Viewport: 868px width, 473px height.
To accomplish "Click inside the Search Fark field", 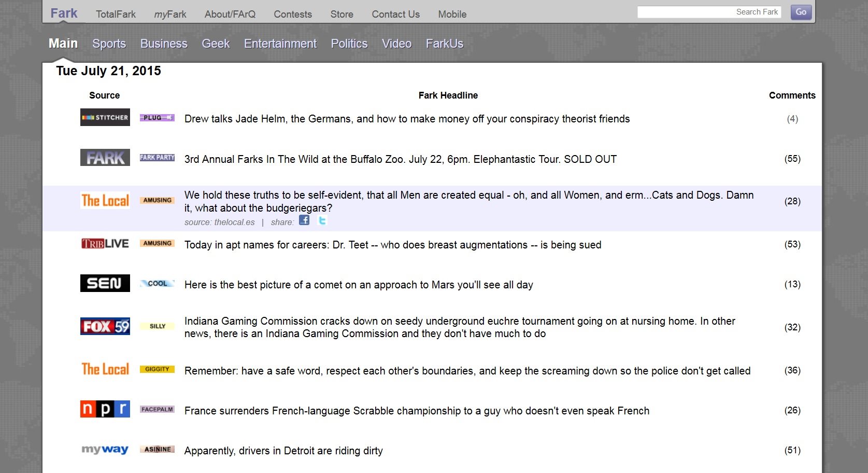I will point(709,11).
